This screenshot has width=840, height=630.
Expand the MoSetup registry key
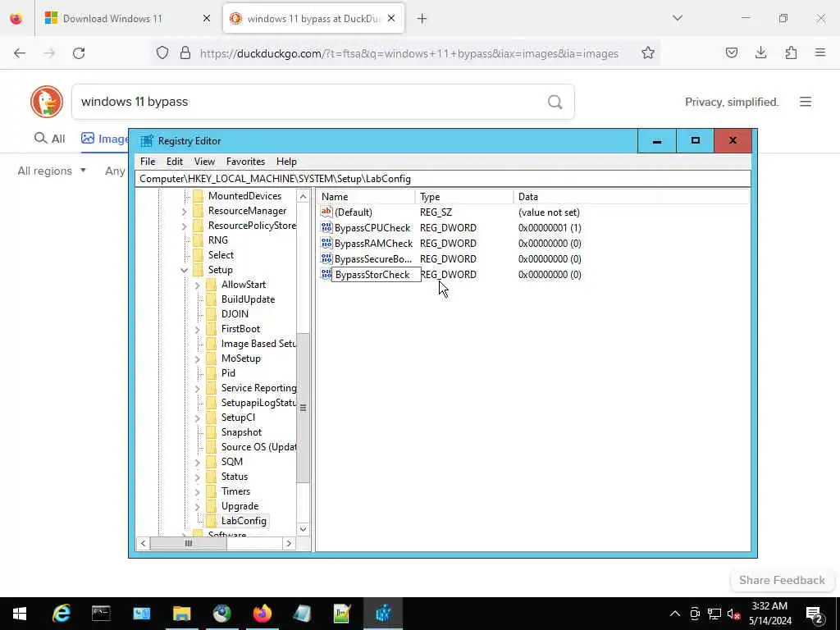[197, 359]
